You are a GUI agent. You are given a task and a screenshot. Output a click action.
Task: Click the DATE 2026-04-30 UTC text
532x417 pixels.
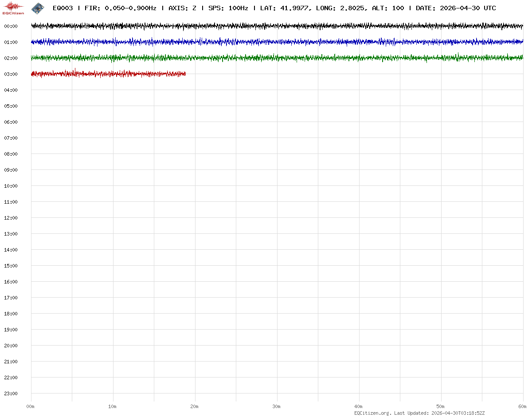[x=456, y=8]
